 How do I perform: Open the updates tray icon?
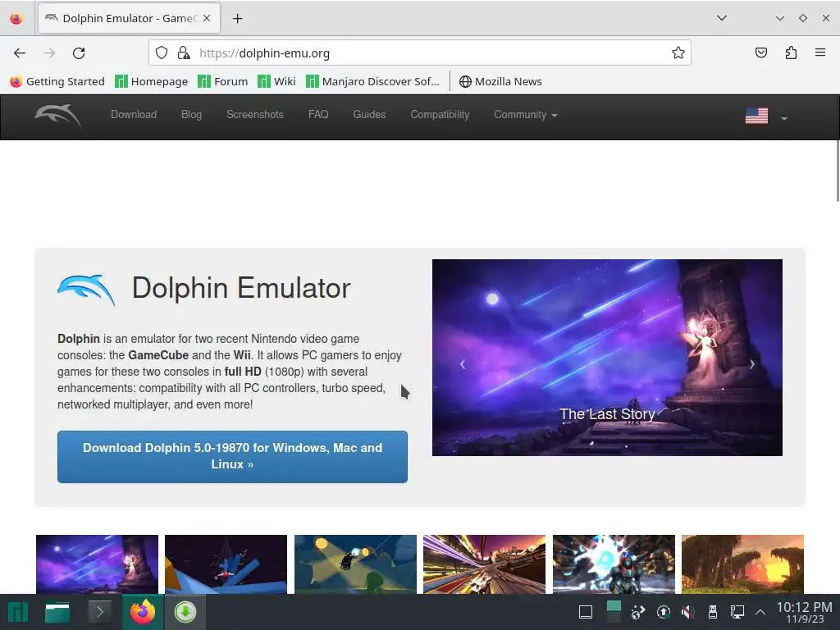663,612
